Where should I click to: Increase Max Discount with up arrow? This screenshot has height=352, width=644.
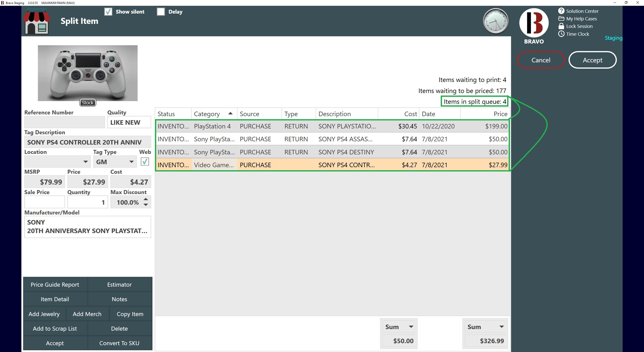tap(146, 199)
